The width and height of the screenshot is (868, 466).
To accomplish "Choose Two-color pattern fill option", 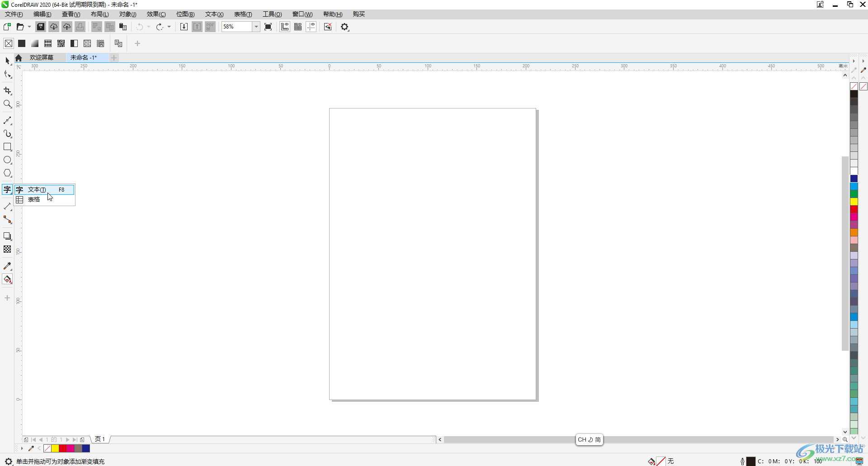I will [74, 43].
